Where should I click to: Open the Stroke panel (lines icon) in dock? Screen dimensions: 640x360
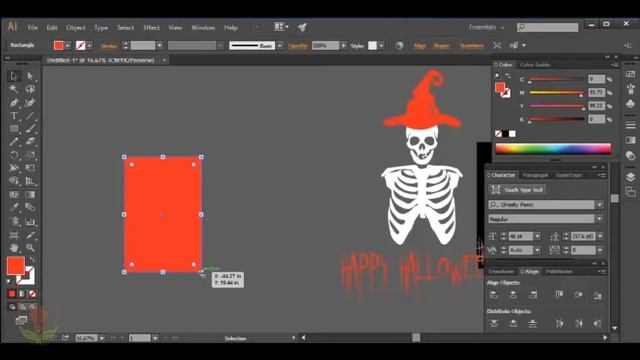click(x=630, y=125)
